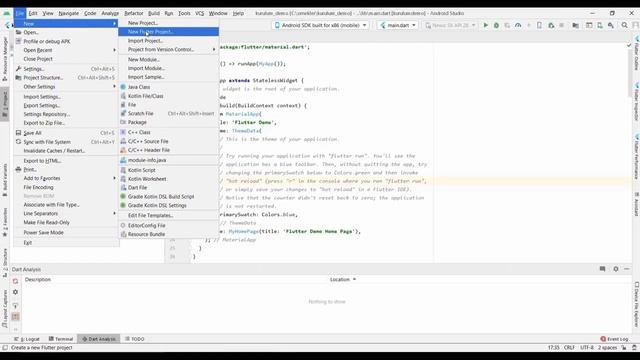
Task: Open the main.dart run configuration dropdown
Action: click(x=398, y=25)
